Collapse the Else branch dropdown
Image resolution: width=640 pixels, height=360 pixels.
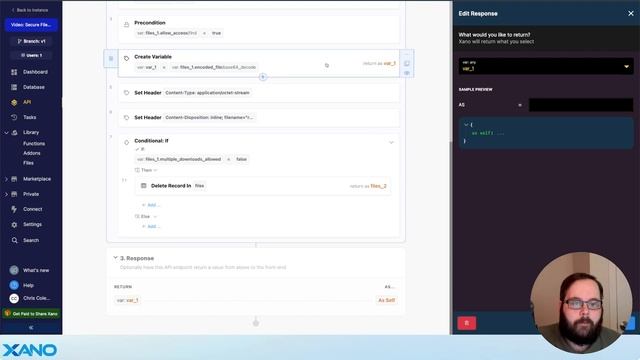155,217
